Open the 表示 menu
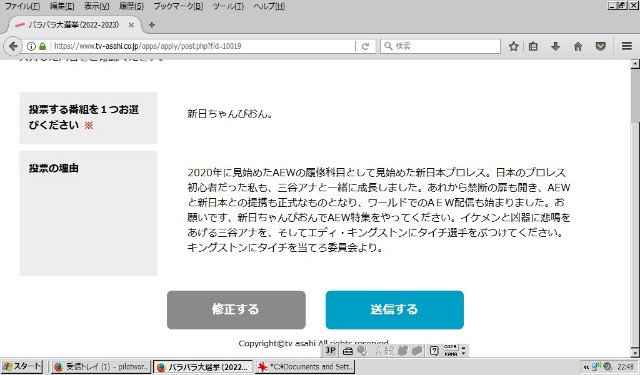640x375 pixels. 97,6
